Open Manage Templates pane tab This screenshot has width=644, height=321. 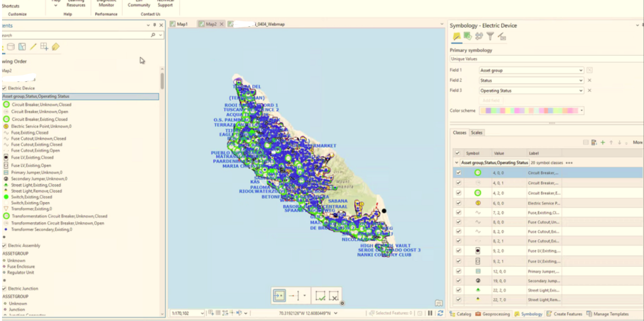click(x=607, y=314)
